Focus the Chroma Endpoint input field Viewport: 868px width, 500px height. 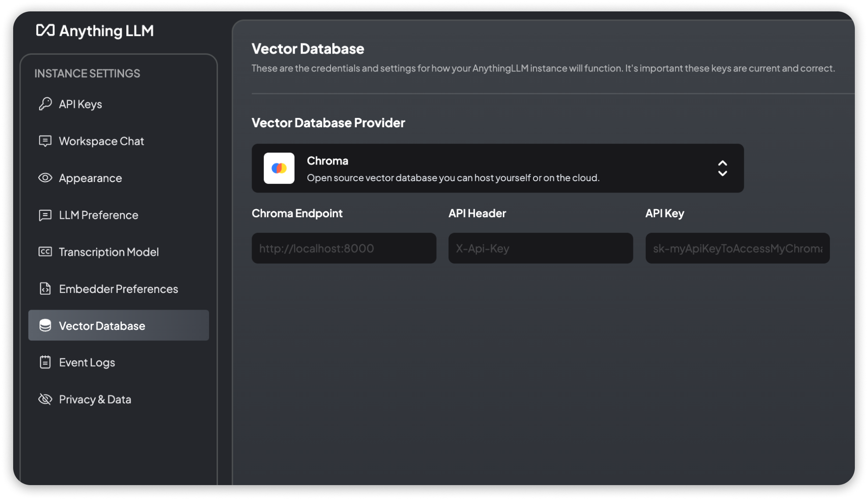pos(344,248)
